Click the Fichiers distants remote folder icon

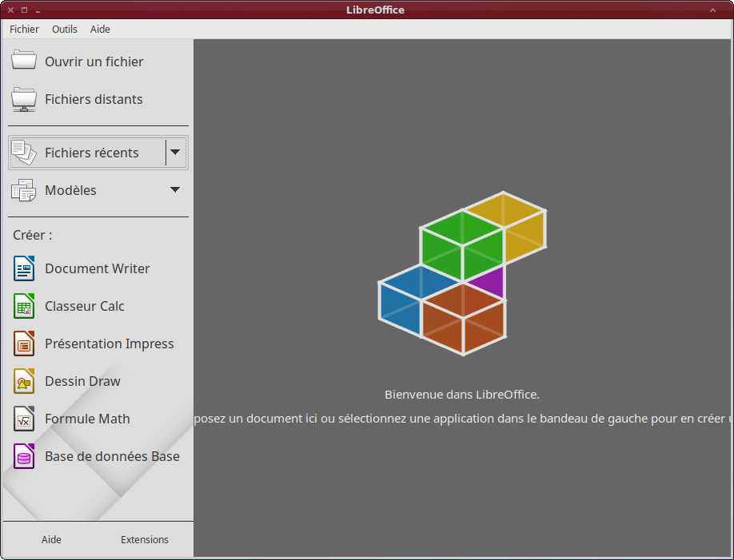pyautogui.click(x=24, y=99)
